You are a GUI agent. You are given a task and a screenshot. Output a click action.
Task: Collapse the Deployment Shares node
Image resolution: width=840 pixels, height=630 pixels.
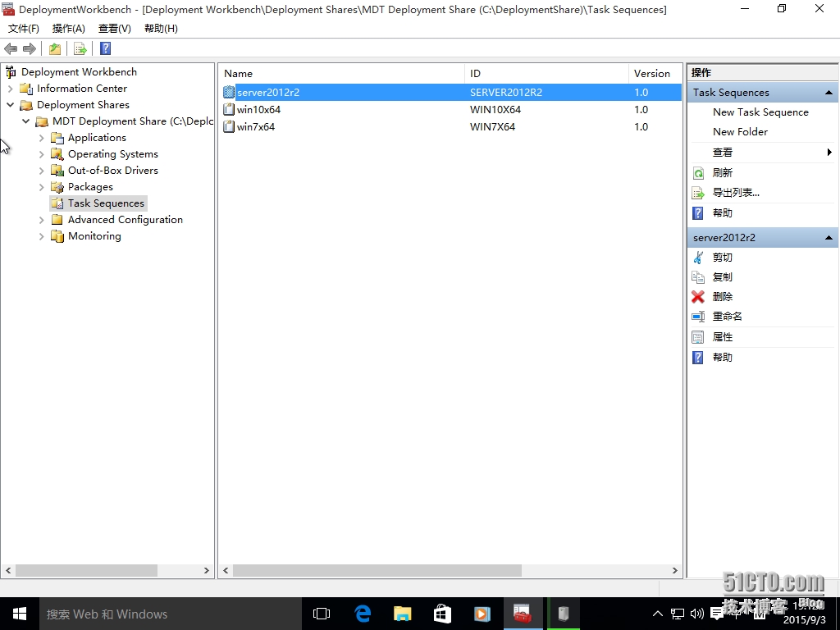point(10,104)
